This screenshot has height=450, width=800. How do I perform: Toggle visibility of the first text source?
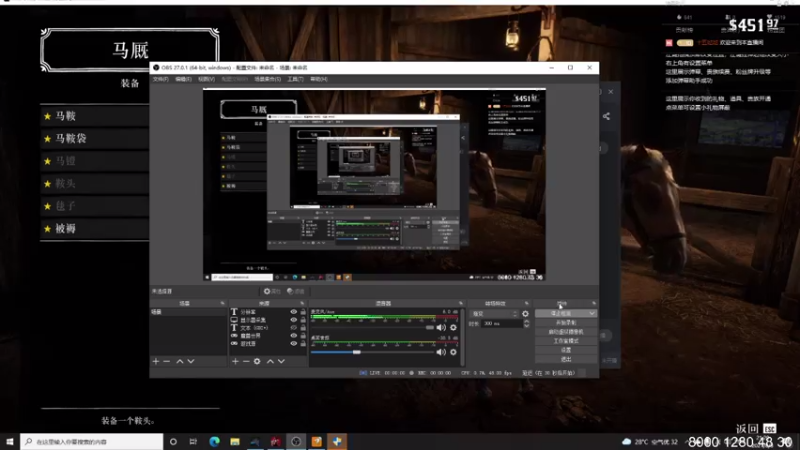pyautogui.click(x=293, y=312)
